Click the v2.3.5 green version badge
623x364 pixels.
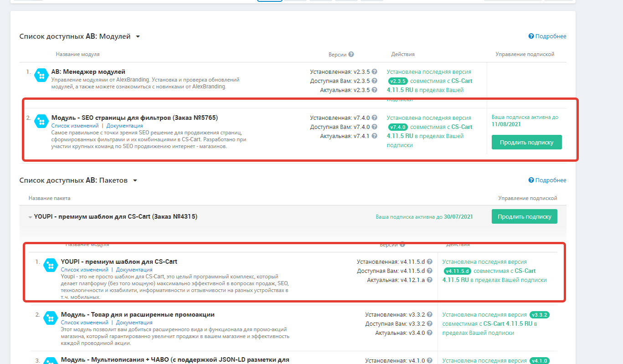pyautogui.click(x=398, y=81)
